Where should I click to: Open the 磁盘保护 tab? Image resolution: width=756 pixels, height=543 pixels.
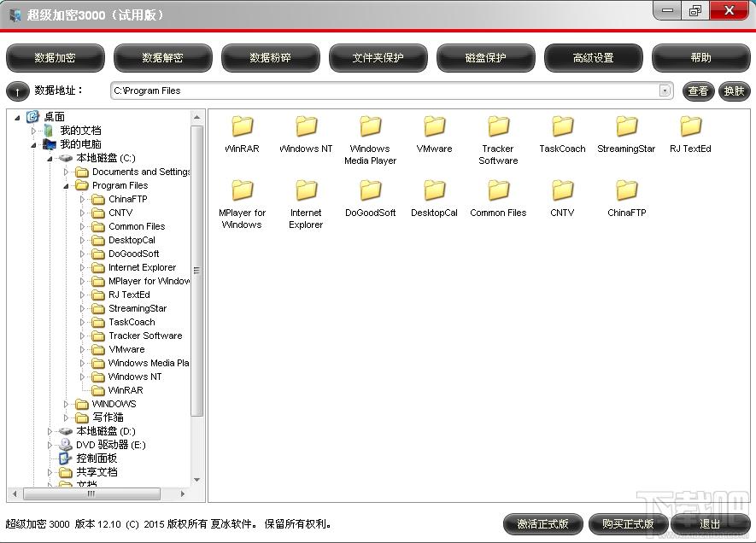pos(485,58)
